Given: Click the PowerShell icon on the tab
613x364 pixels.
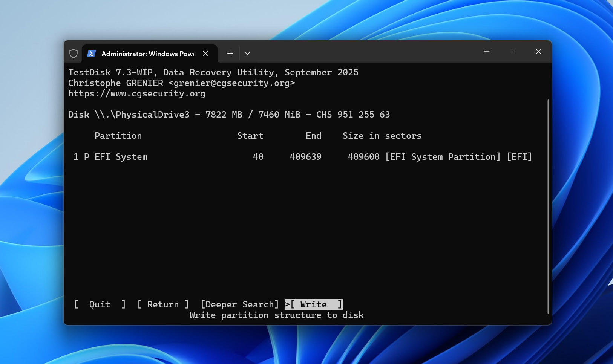Looking at the screenshot, I should click(x=91, y=54).
